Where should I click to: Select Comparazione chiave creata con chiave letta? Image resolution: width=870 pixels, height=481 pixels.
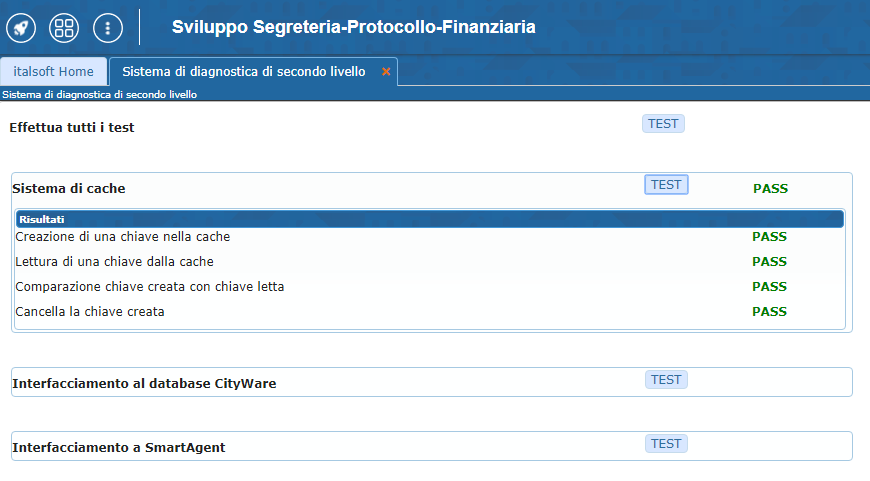150,287
